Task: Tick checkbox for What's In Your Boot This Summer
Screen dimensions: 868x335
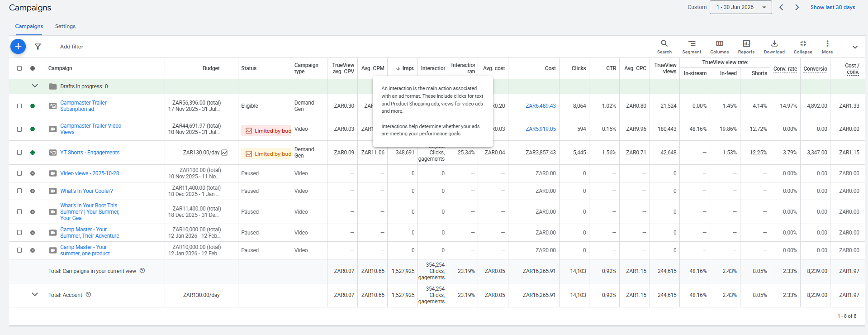Action: click(x=19, y=212)
